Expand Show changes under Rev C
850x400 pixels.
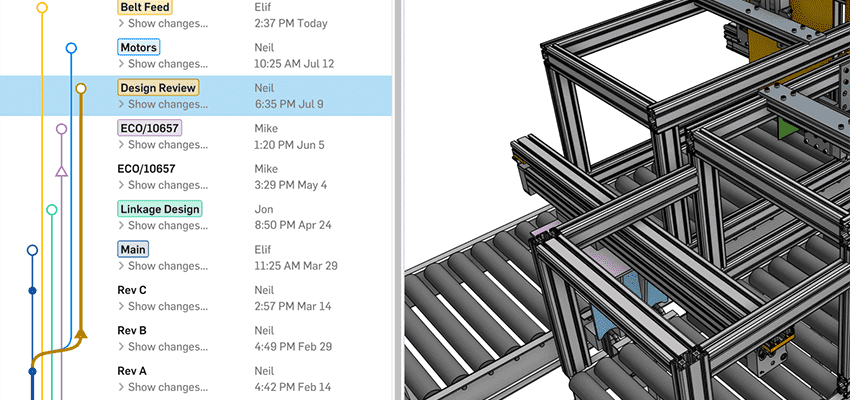pos(163,306)
